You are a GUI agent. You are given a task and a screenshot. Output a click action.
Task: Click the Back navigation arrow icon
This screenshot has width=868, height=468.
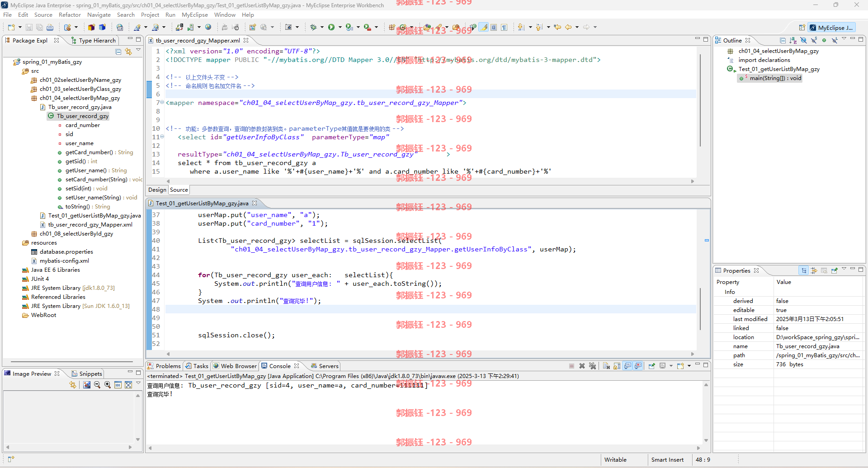pos(568,27)
